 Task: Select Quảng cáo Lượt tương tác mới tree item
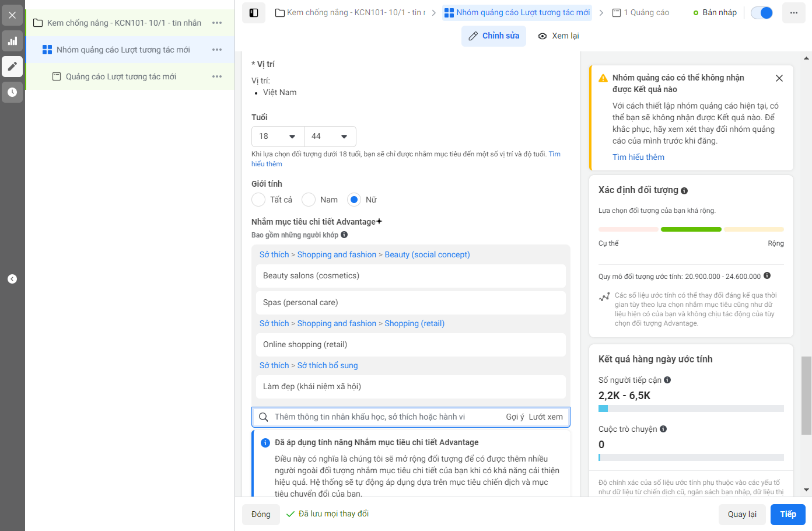(x=121, y=76)
